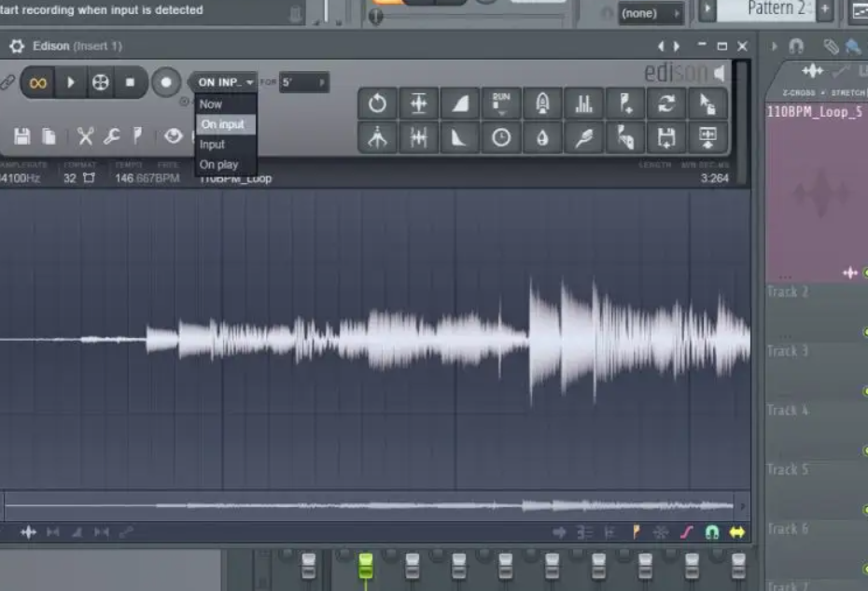Screen dimensions: 868x591
Task: Toggle the pink curve icon
Action: [x=686, y=532]
